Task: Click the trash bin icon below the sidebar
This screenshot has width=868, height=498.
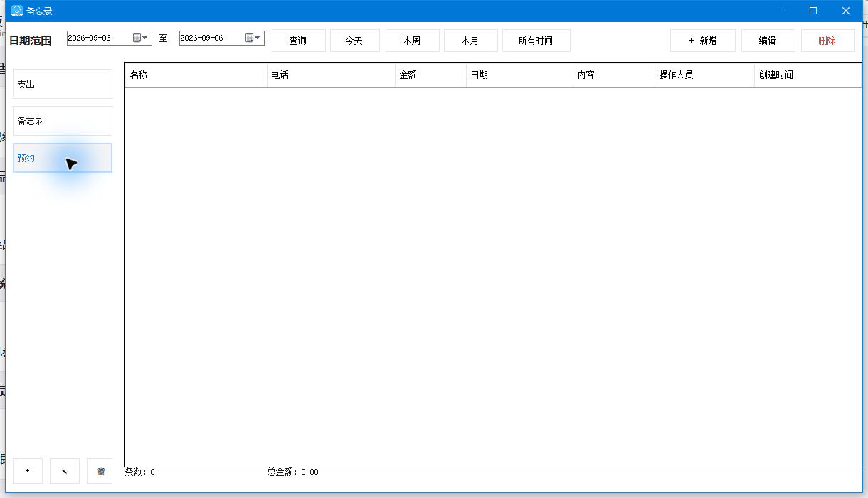Action: pyautogui.click(x=100, y=471)
